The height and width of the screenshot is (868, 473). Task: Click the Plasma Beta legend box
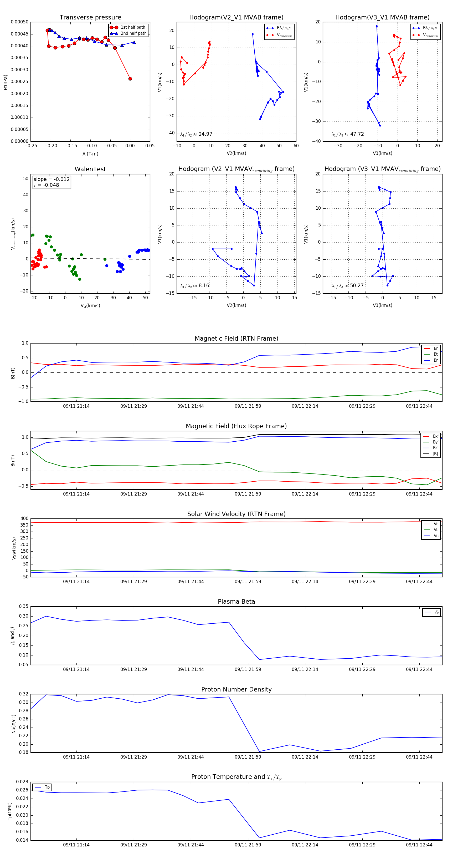coord(431,612)
